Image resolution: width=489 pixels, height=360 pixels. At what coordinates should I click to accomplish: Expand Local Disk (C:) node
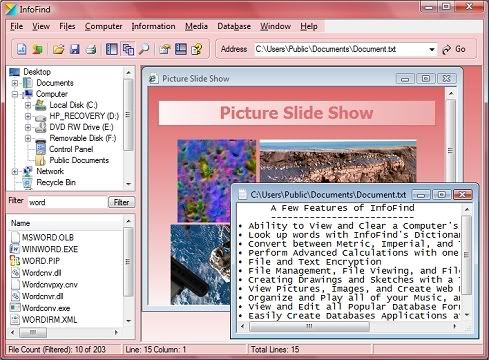pyautogui.click(x=28, y=105)
